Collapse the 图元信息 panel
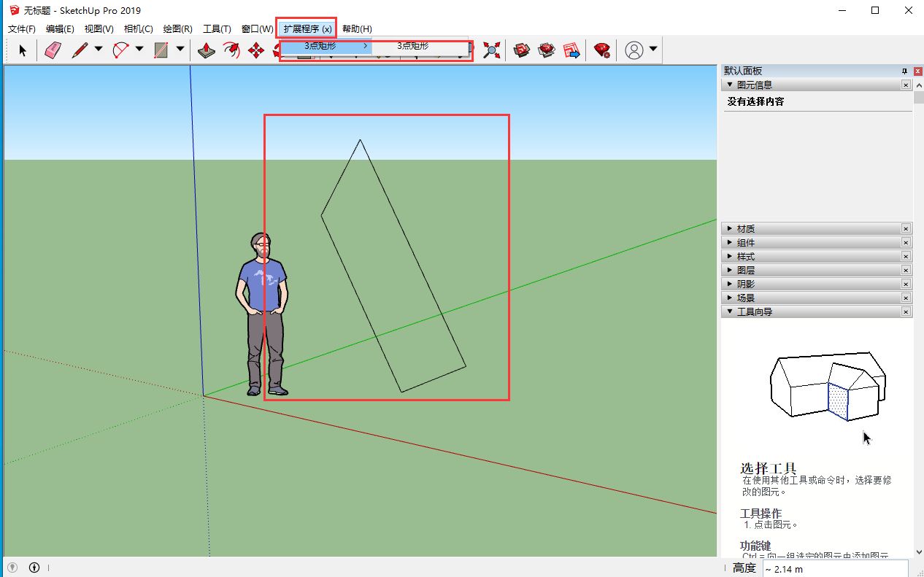 pyautogui.click(x=730, y=85)
